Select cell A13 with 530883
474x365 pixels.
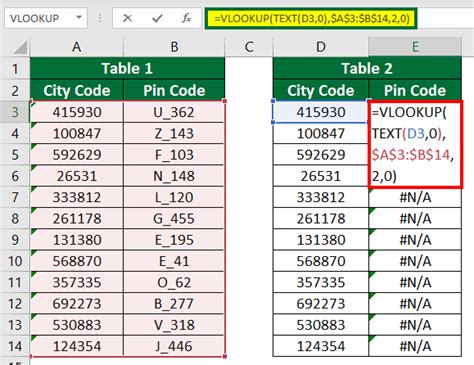[x=77, y=325]
